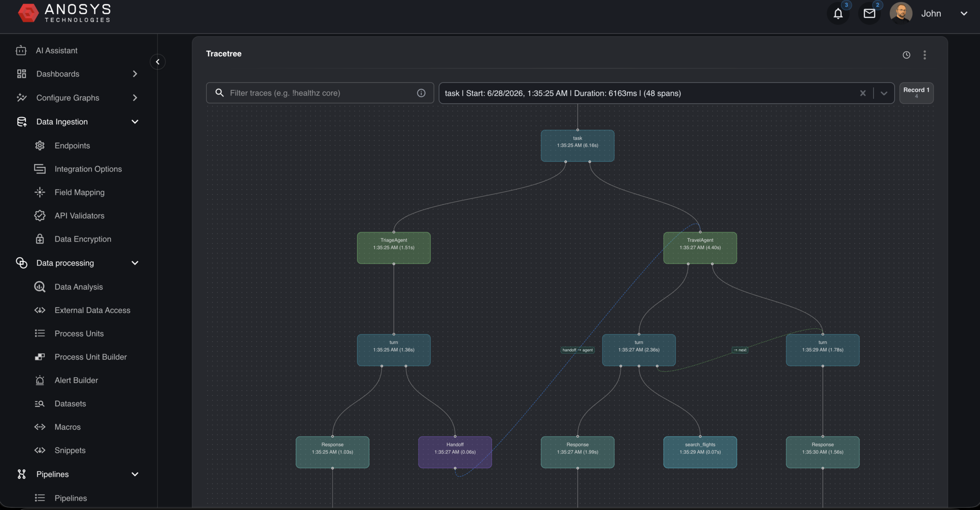The height and width of the screenshot is (510, 980).
Task: Click the Configure Graphs icon
Action: point(22,97)
